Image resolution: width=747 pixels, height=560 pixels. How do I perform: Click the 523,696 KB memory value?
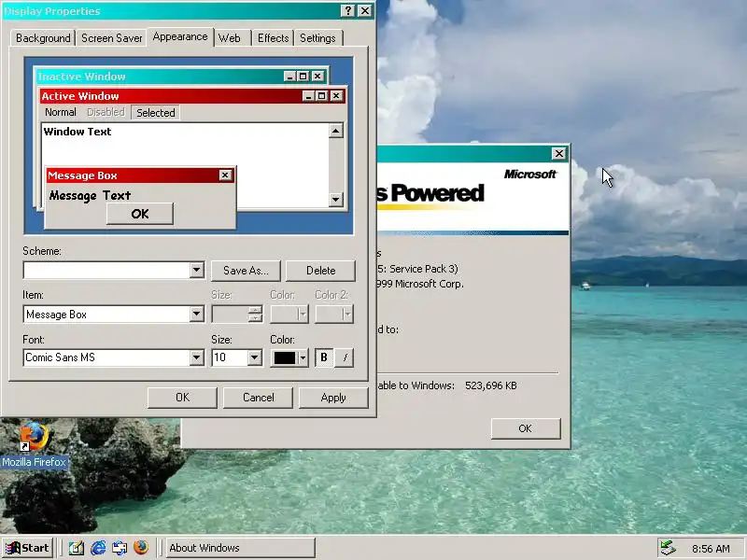(x=491, y=385)
